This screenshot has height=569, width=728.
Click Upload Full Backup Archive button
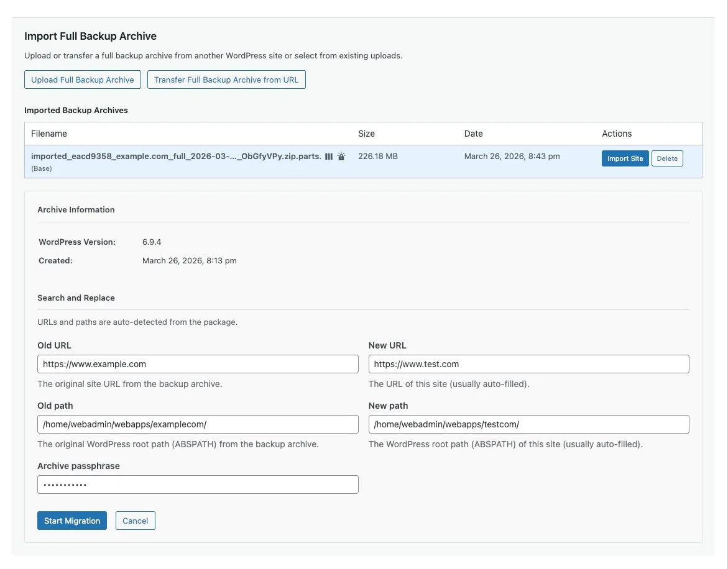point(83,80)
